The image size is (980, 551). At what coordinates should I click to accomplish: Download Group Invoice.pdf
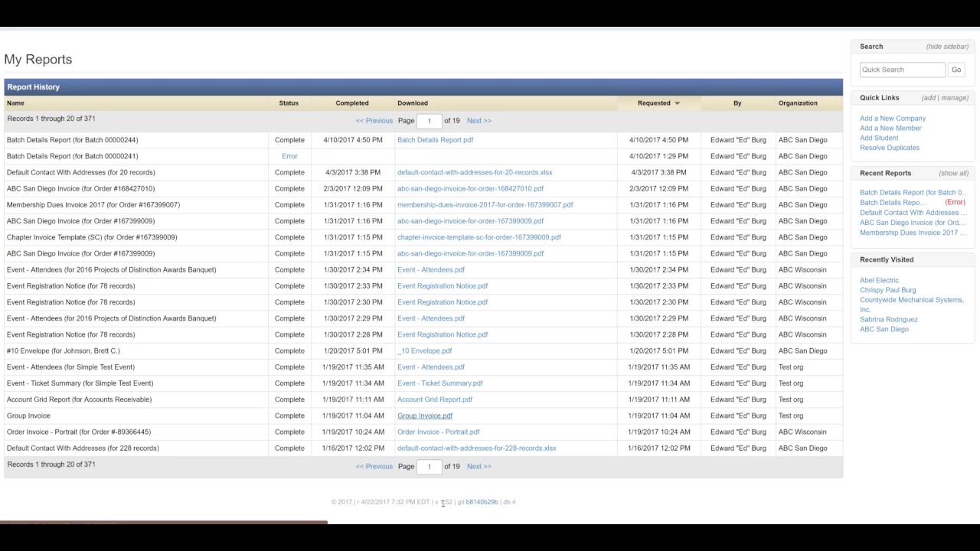pyautogui.click(x=425, y=416)
